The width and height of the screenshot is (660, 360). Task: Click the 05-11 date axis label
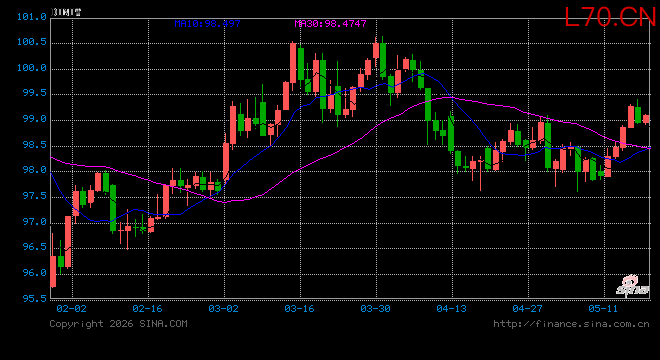point(603,309)
